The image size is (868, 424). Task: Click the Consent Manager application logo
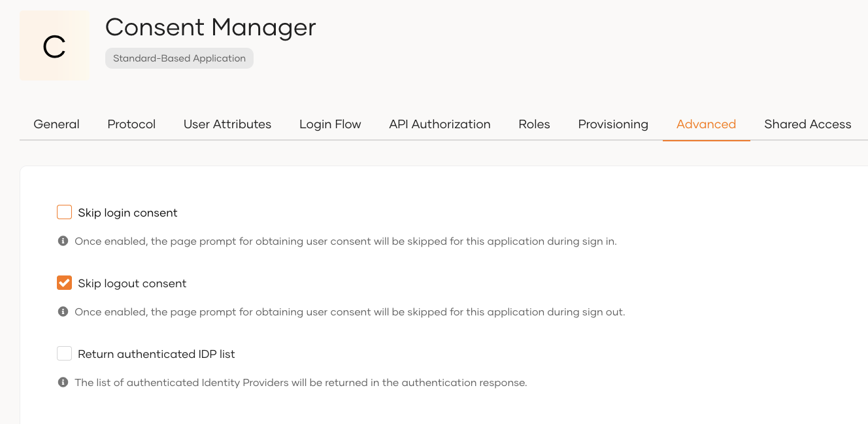coord(53,45)
